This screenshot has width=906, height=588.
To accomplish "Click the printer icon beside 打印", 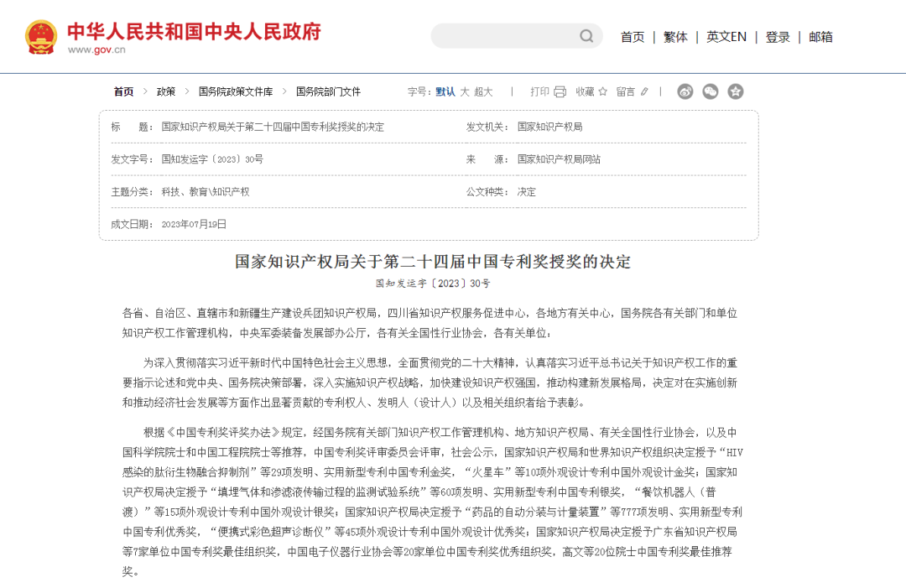I will tap(560, 91).
